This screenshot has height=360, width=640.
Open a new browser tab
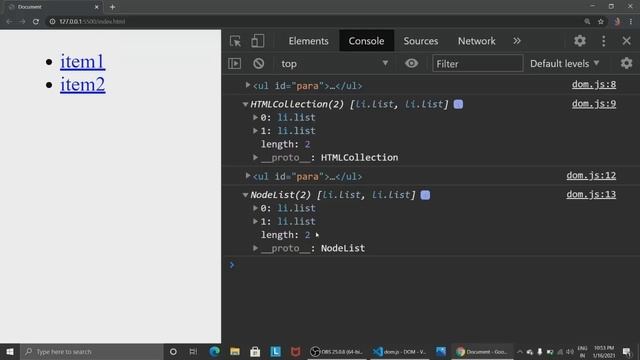pos(112,7)
